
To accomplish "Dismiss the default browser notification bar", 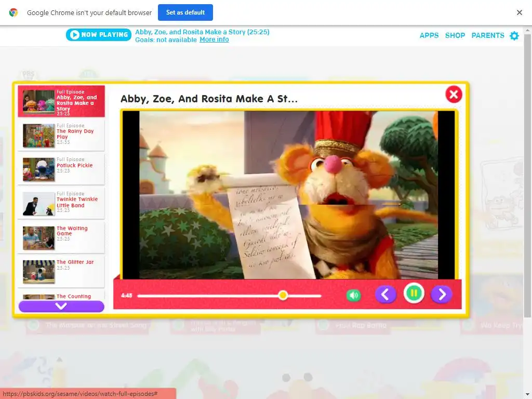I will pyautogui.click(x=520, y=12).
